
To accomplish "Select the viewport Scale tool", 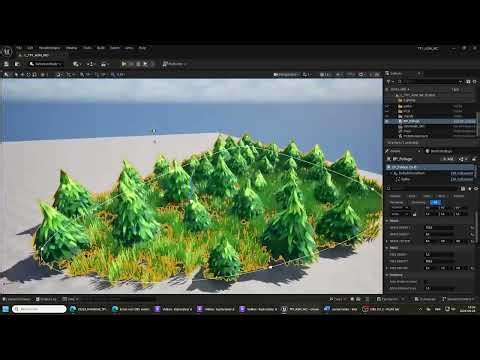I will coord(34,74).
